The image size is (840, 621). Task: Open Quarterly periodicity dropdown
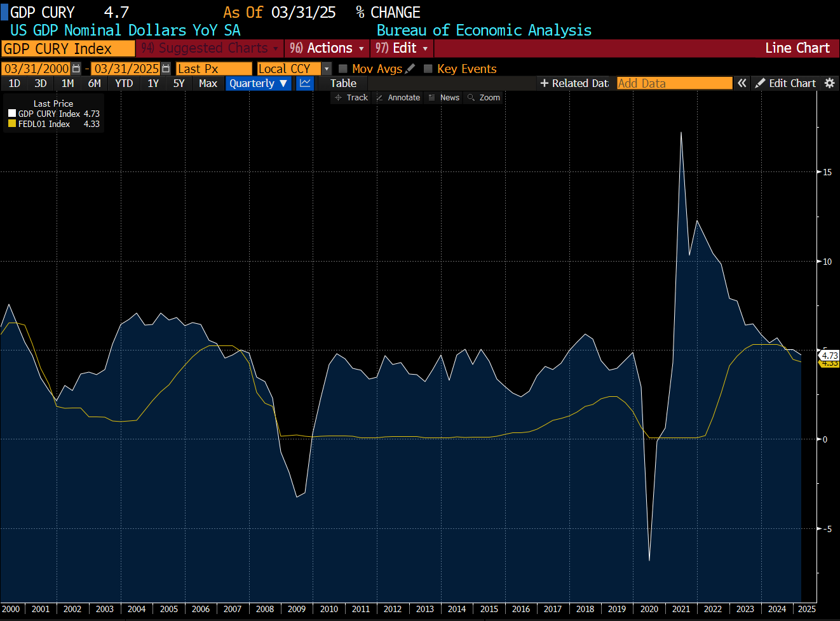(259, 83)
